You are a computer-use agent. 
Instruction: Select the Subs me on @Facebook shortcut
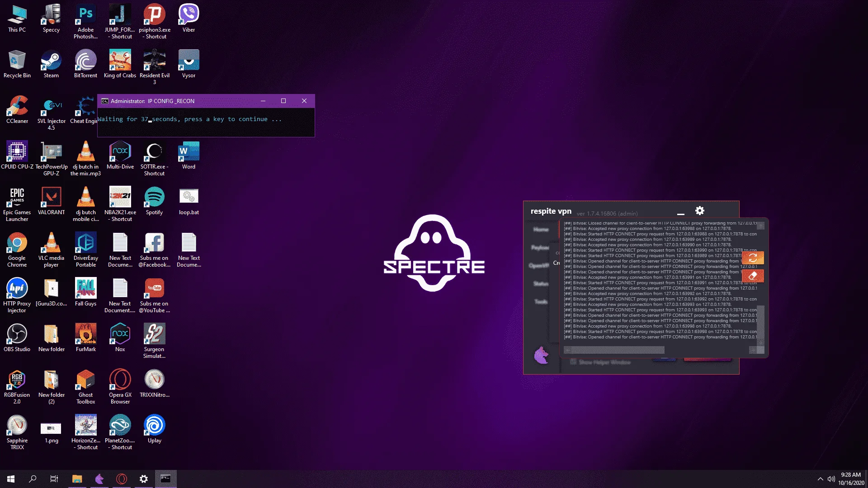point(154,250)
